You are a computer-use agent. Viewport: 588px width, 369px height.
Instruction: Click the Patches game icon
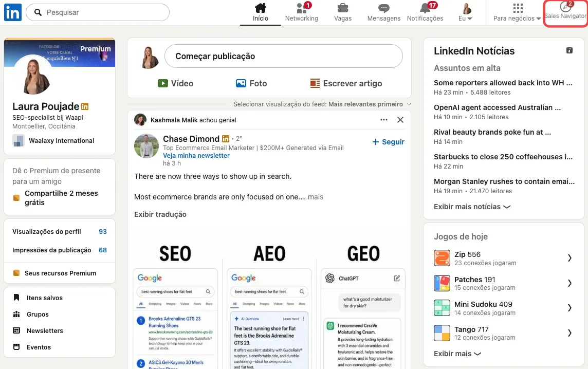coord(442,283)
